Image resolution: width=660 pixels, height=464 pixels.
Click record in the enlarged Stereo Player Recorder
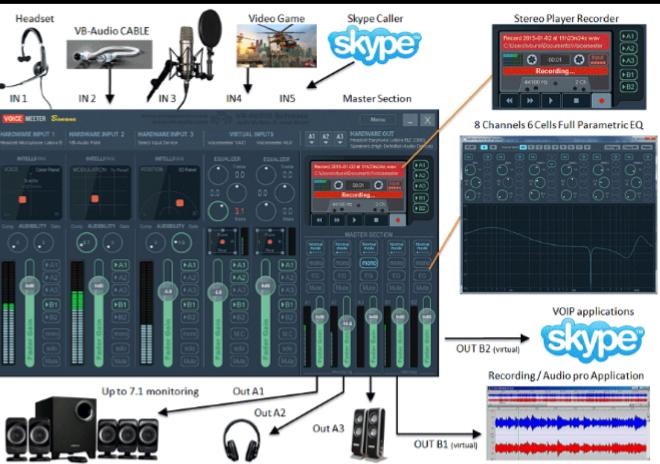[x=602, y=101]
